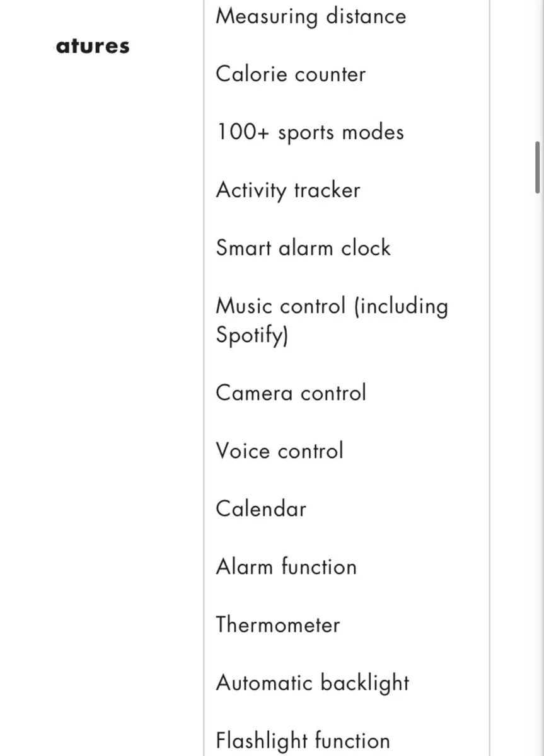The height and width of the screenshot is (756, 544).
Task: Click the bold 'atures' row heading
Action: coord(93,46)
